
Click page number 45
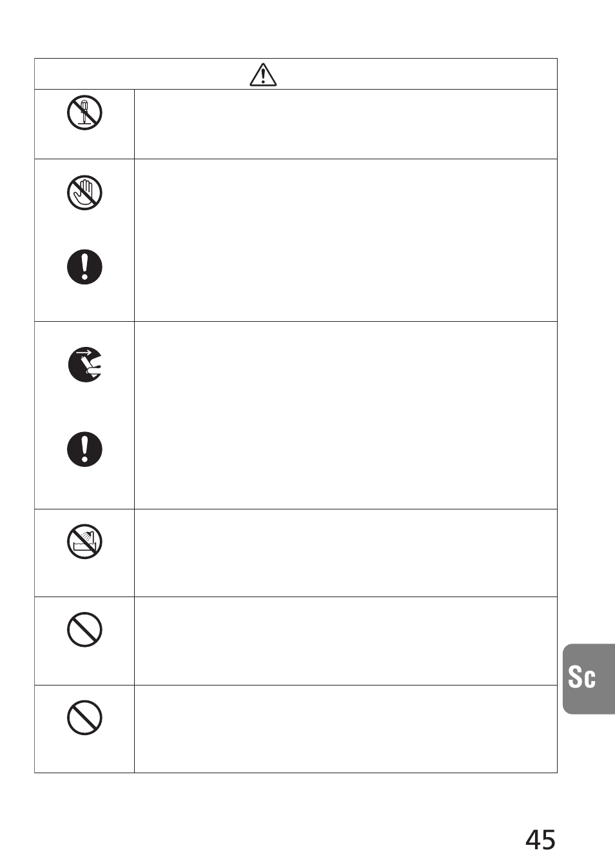pyautogui.click(x=540, y=840)
